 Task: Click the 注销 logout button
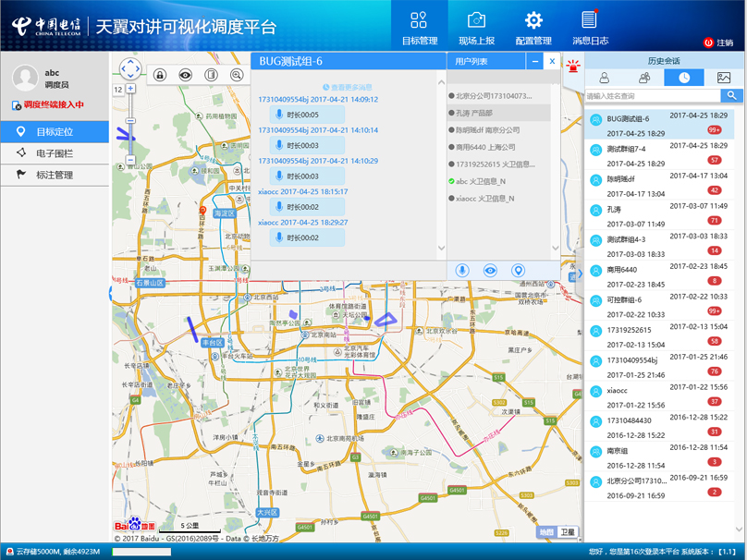[718, 43]
